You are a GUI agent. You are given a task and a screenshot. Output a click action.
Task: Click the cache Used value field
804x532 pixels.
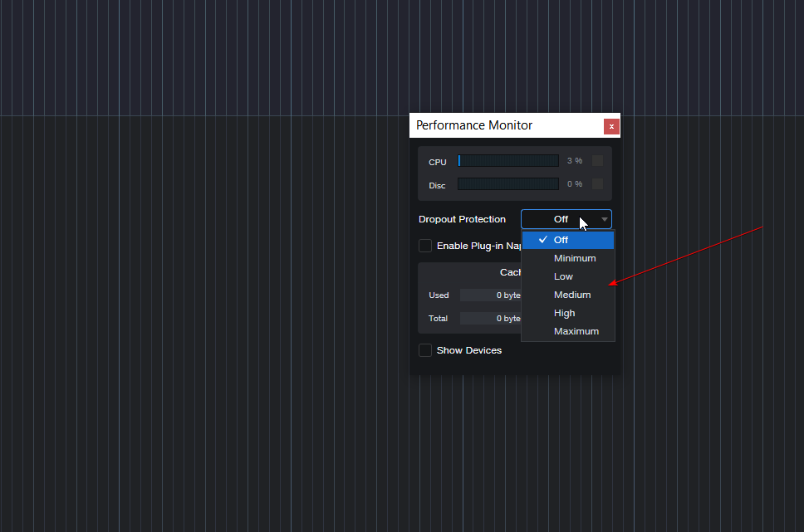pos(491,295)
